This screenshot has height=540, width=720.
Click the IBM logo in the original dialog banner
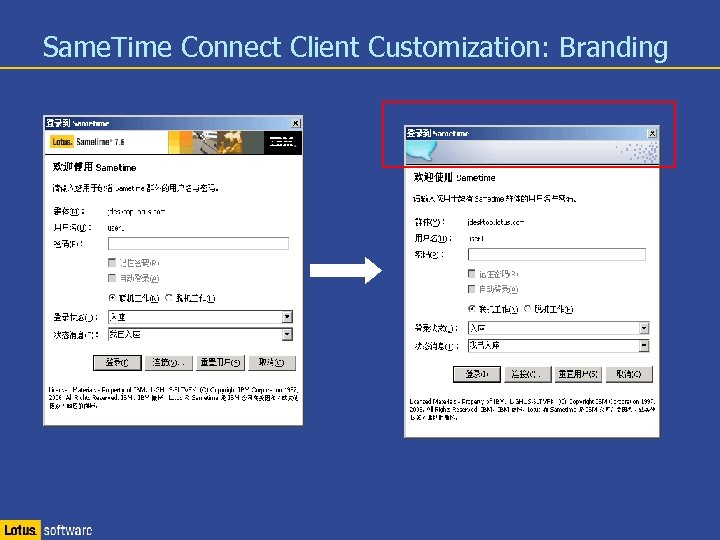pyautogui.click(x=282, y=142)
